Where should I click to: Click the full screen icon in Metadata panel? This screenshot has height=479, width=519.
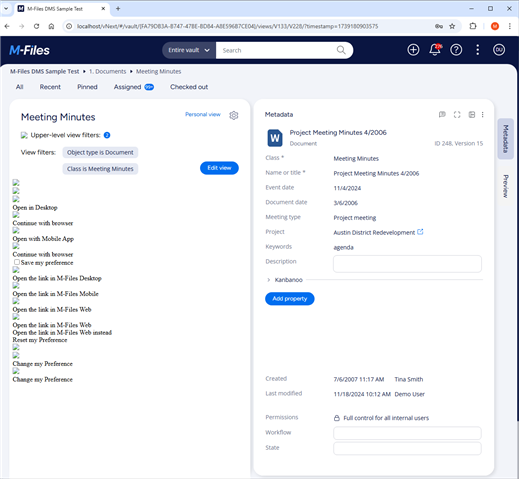click(x=457, y=115)
